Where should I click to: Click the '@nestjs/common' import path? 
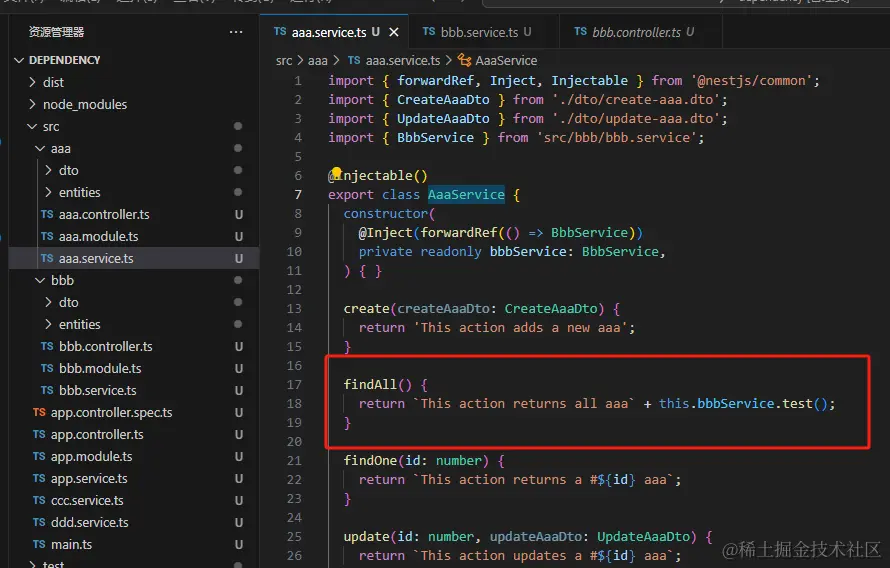click(x=752, y=81)
